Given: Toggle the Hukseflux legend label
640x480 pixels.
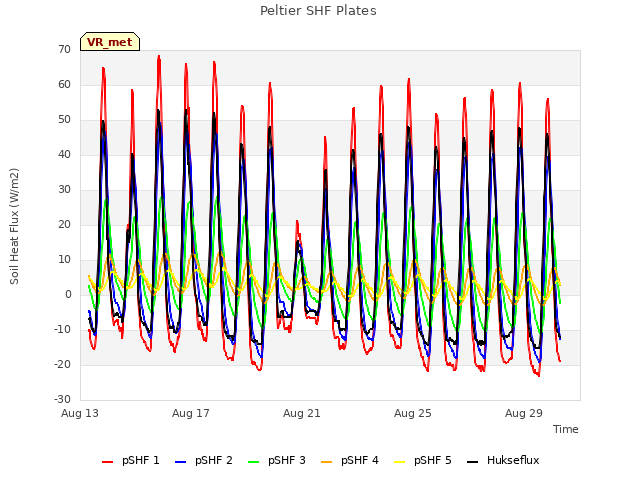Looking at the screenshot, I should tap(513, 460).
